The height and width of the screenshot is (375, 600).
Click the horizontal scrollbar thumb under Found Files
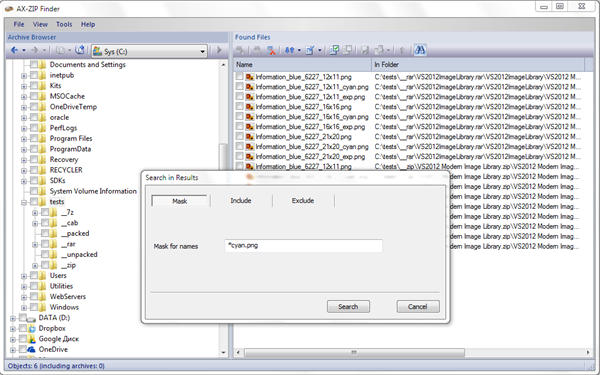(354, 352)
